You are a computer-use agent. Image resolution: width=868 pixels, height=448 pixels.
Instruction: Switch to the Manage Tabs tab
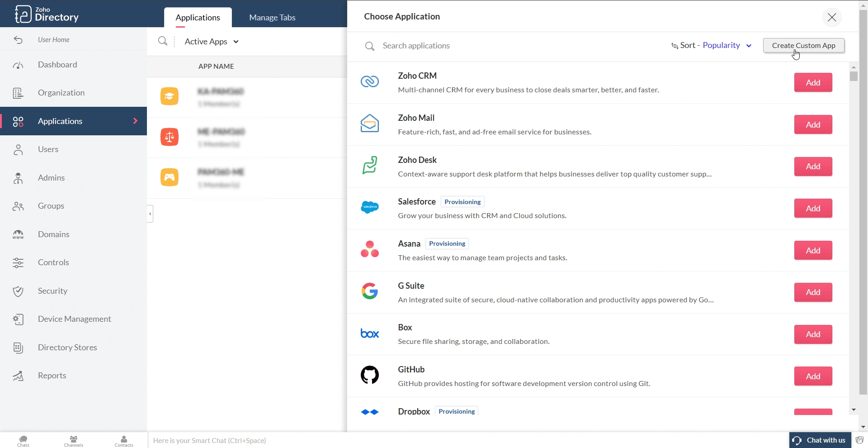click(271, 17)
